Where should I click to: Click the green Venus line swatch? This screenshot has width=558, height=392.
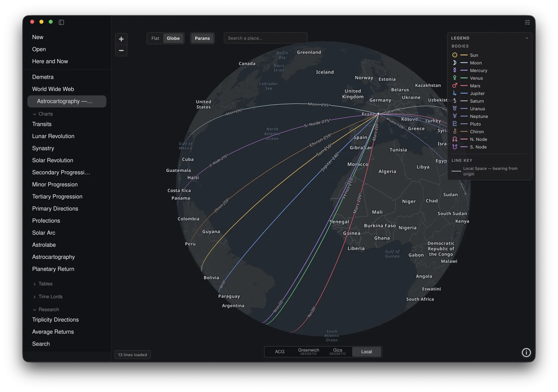(464, 78)
